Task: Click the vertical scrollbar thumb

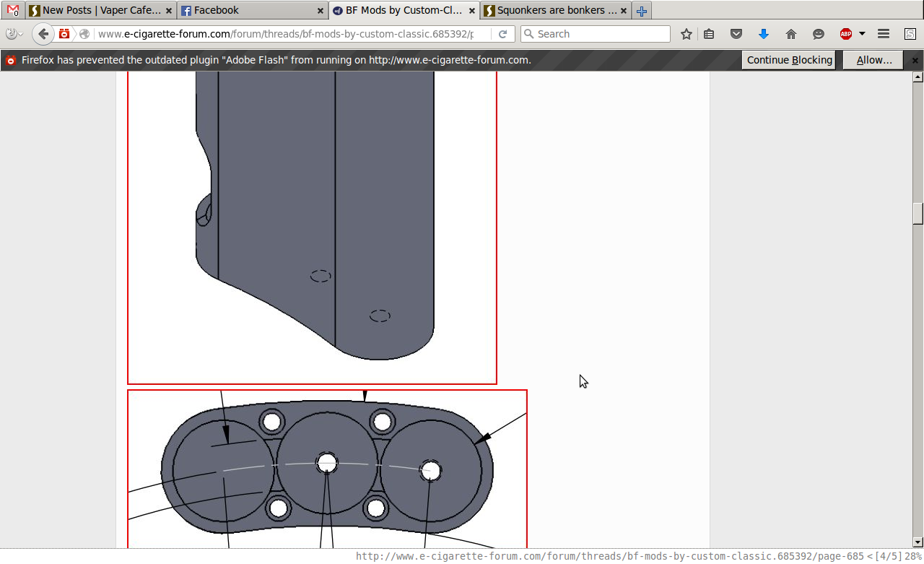Action: click(918, 214)
